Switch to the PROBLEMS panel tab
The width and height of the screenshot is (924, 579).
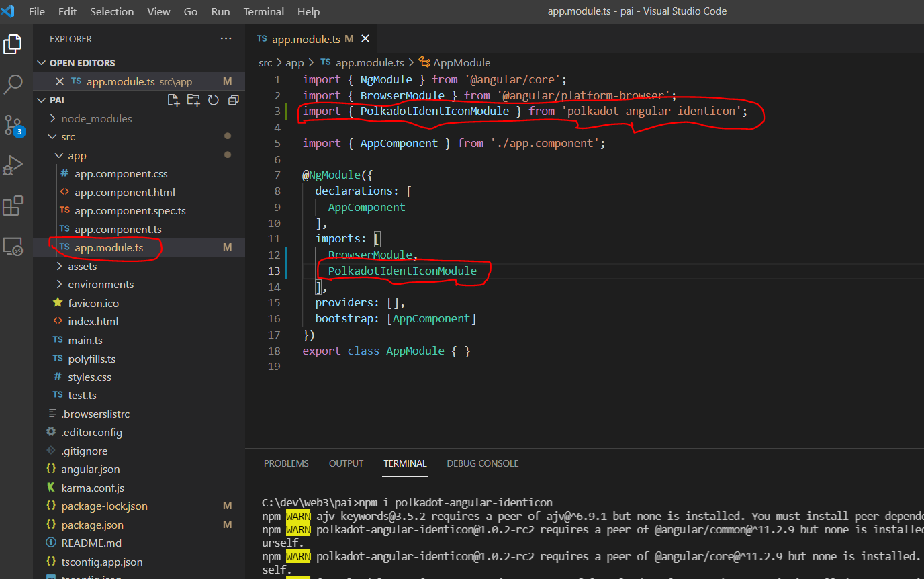[x=286, y=463]
